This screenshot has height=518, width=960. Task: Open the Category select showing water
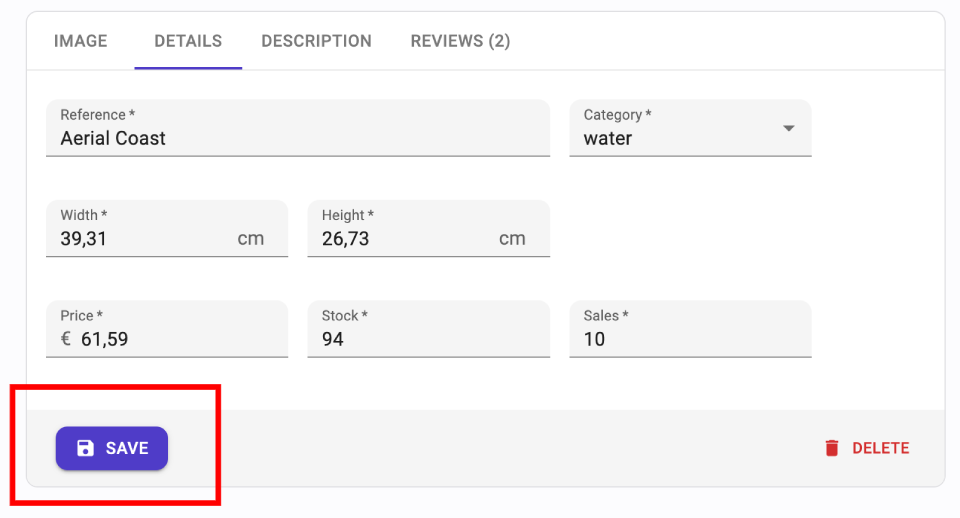pos(680,138)
